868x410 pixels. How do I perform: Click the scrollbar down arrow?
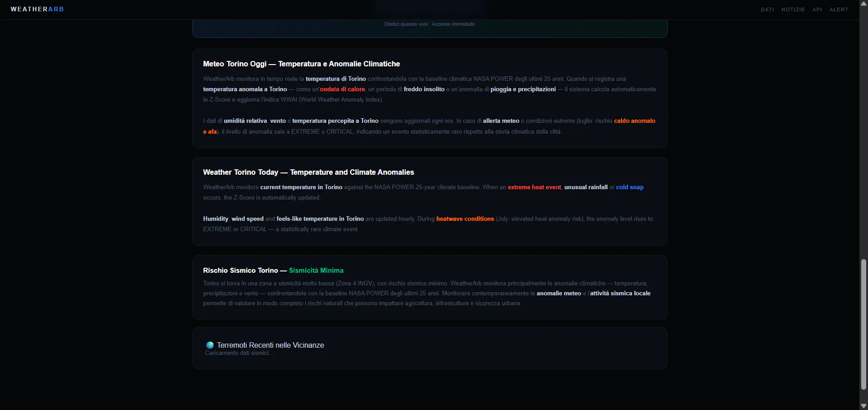(863, 406)
